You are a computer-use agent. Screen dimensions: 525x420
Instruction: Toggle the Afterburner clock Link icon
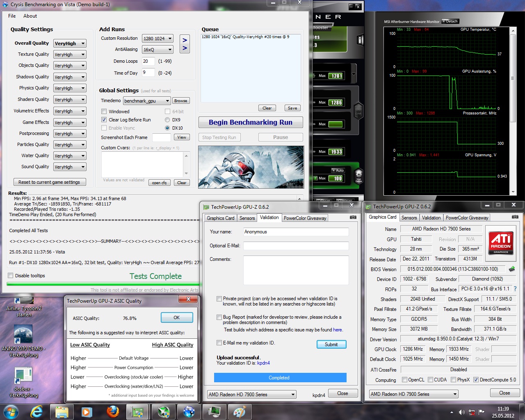(358, 111)
